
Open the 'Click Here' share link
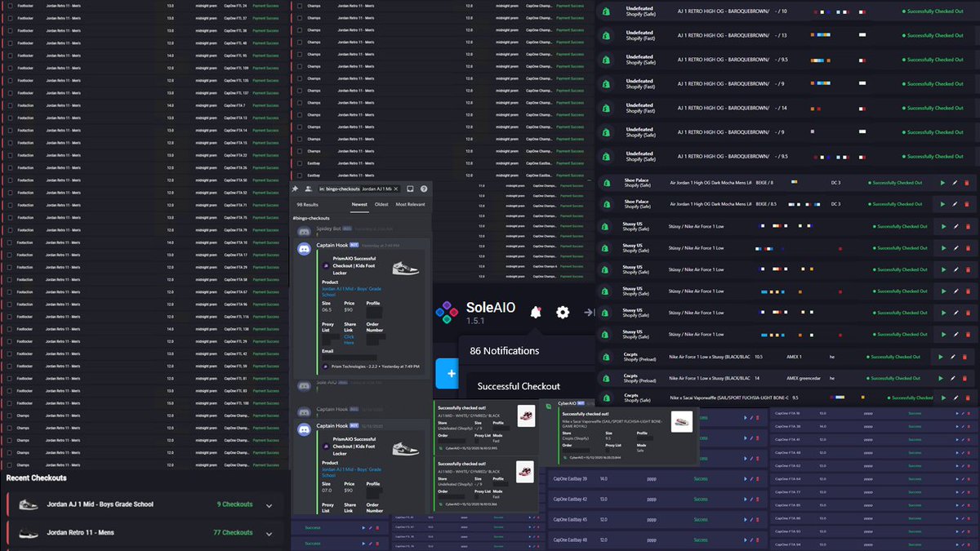click(x=349, y=340)
